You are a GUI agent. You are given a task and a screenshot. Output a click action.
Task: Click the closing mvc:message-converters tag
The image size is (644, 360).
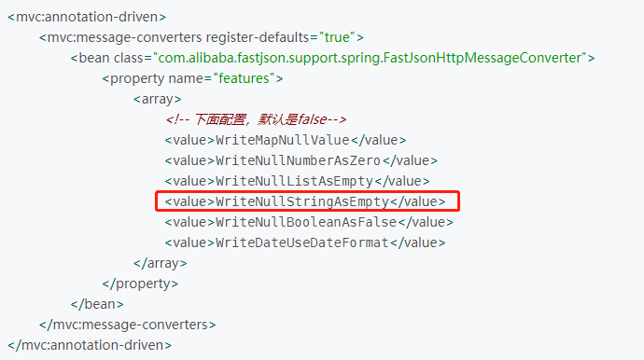point(127,325)
